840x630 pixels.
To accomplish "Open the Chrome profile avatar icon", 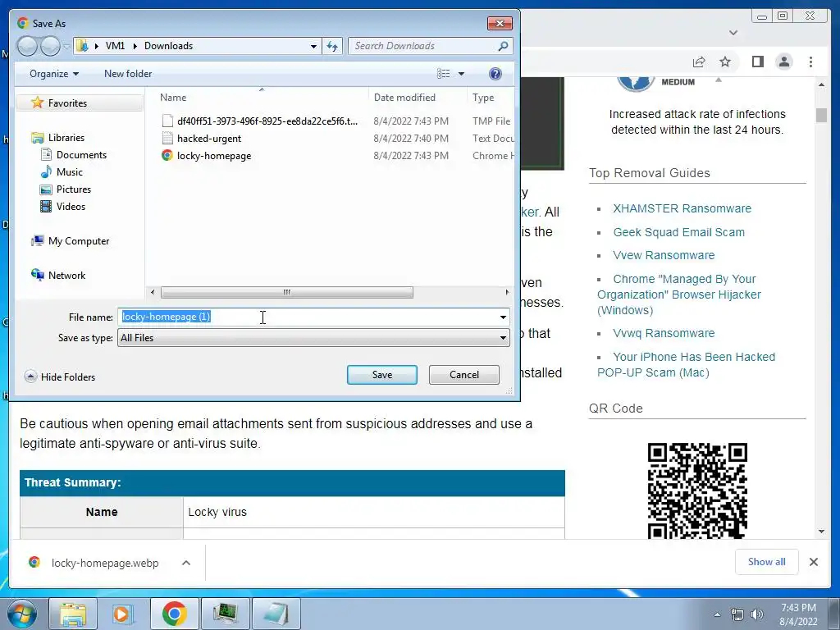I will point(783,62).
